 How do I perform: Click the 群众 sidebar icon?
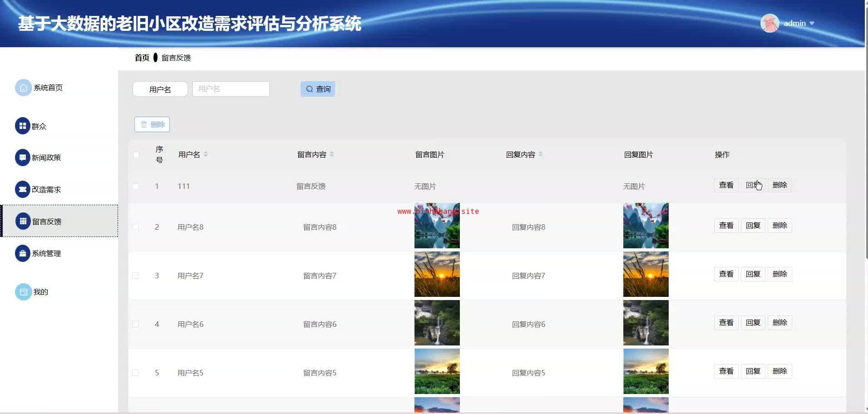23,126
